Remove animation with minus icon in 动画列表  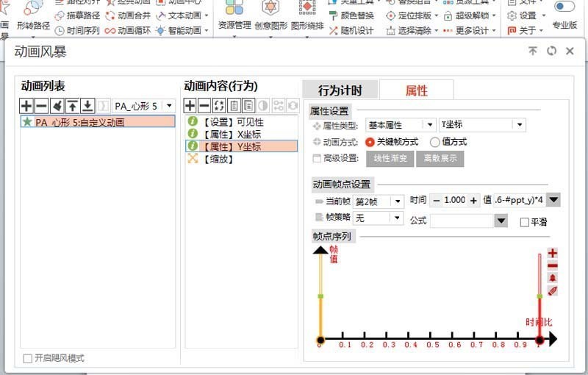[x=42, y=106]
